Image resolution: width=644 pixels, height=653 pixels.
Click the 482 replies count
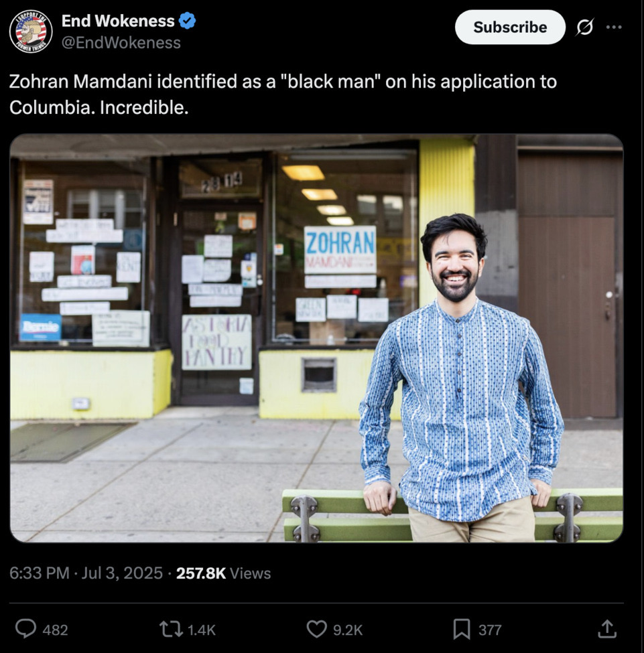pos(55,630)
